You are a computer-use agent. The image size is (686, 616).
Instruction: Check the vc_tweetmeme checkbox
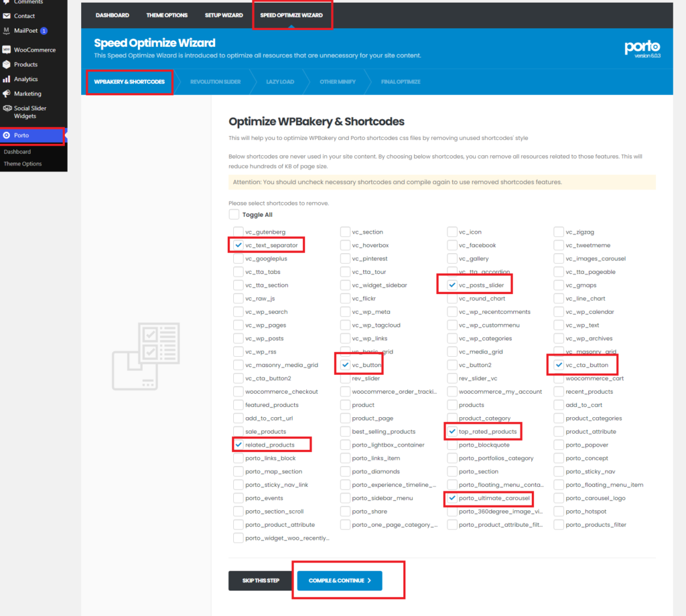(x=559, y=245)
